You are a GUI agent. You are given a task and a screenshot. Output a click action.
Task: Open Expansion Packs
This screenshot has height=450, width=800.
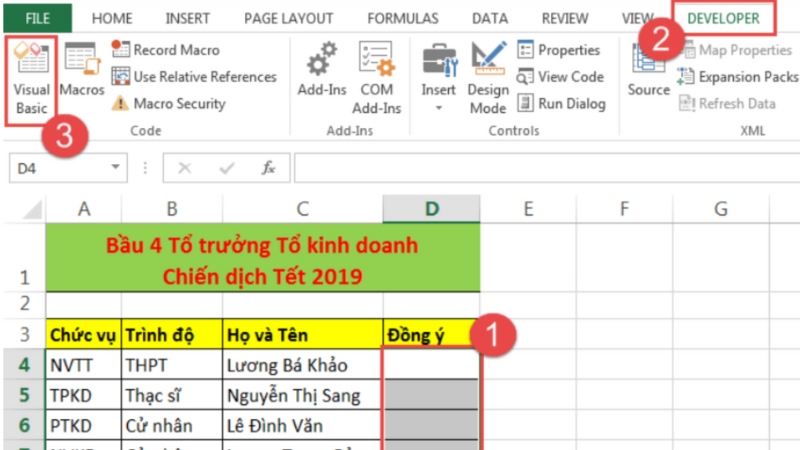pyautogui.click(x=738, y=77)
